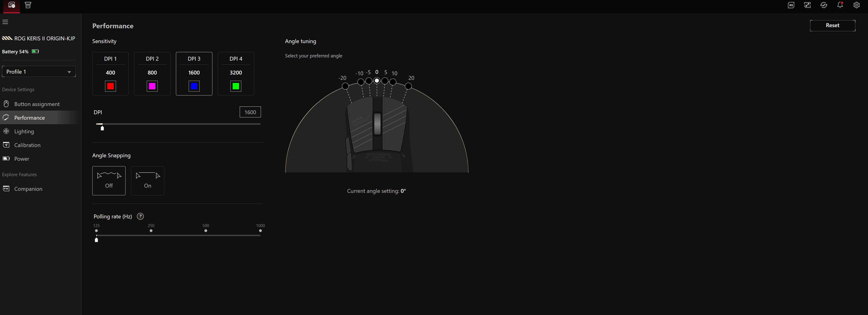The height and width of the screenshot is (315, 868).
Task: Expand the Profile 1 dropdown
Action: (39, 71)
